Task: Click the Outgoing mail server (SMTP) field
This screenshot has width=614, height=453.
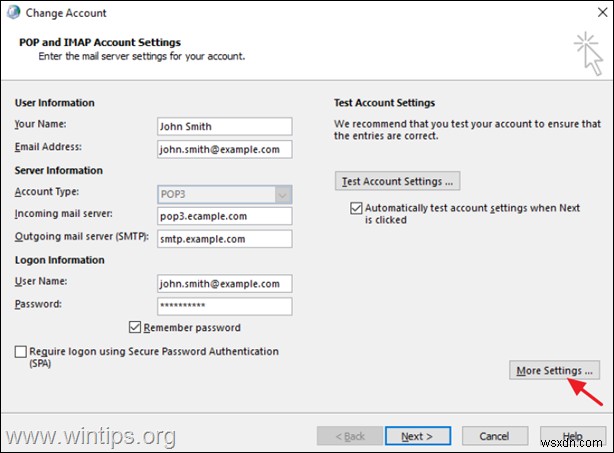Action: coord(224,239)
